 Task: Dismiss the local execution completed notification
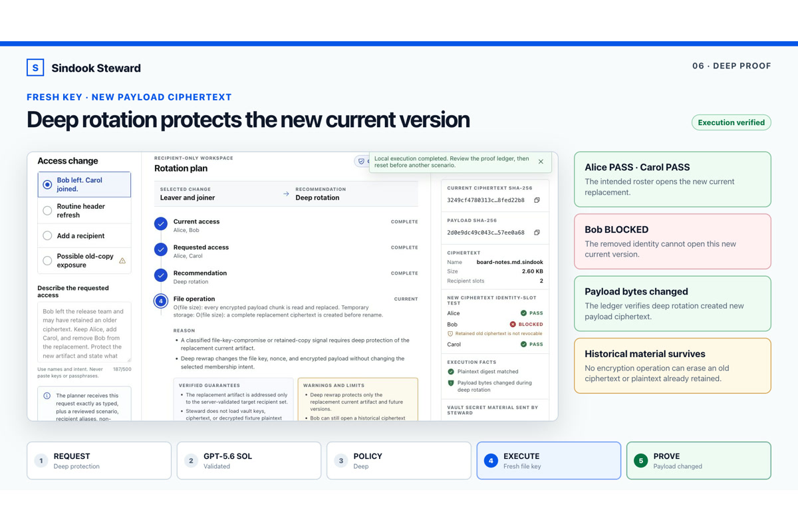point(541,162)
